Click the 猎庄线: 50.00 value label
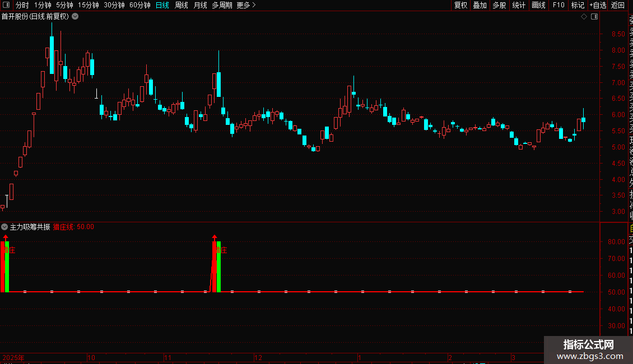Image resolution: width=633 pixels, height=364 pixels. coord(73,227)
